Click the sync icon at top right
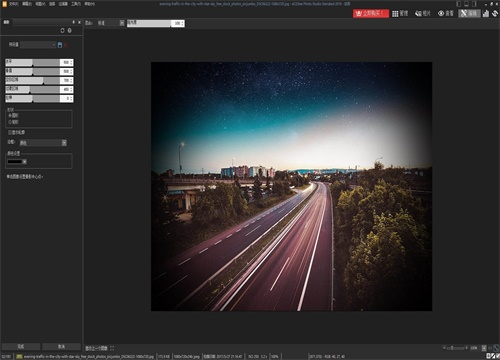500x360 pixels. pyautogui.click(x=495, y=13)
